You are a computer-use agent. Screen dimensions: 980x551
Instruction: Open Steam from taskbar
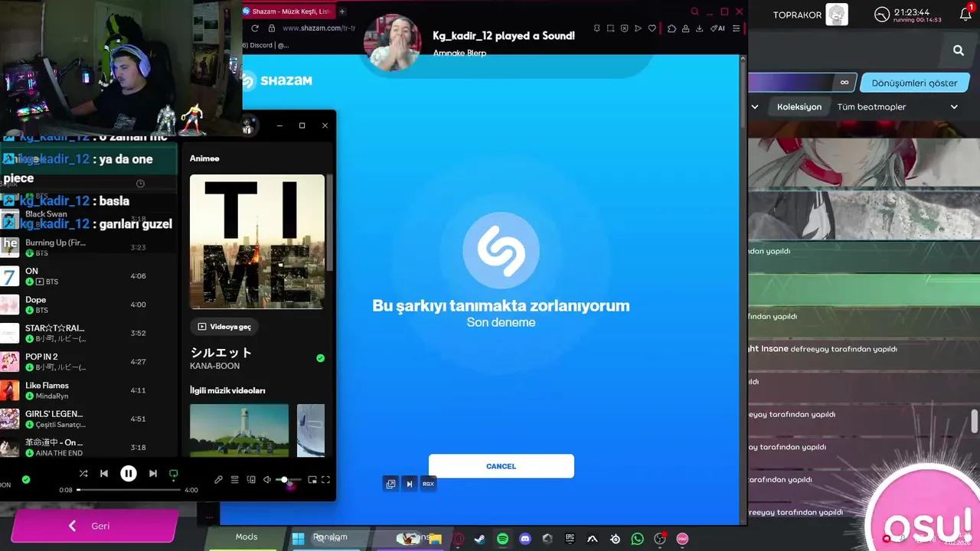479,539
